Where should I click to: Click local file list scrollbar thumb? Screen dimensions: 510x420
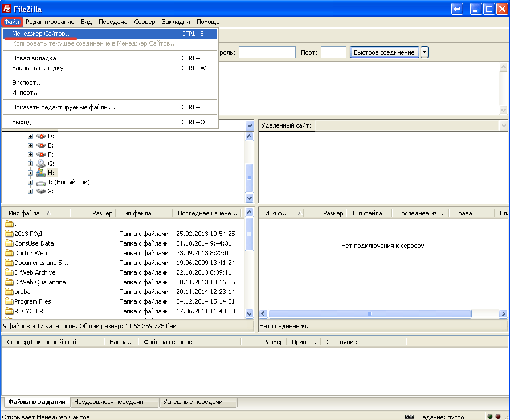[x=250, y=234]
